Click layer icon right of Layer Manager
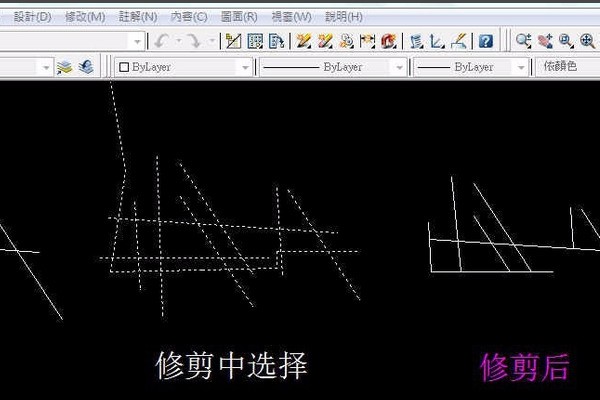The image size is (600, 400). pyautogui.click(x=86, y=67)
